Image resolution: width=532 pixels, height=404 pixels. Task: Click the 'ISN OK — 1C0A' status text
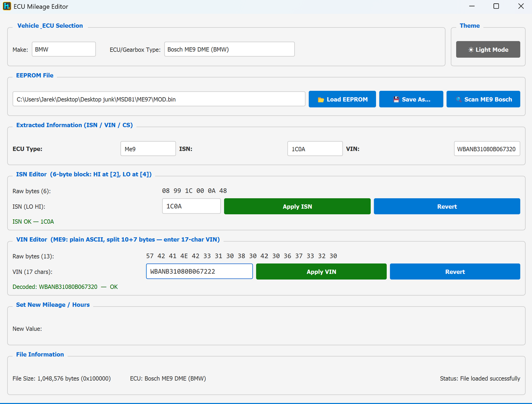click(33, 222)
